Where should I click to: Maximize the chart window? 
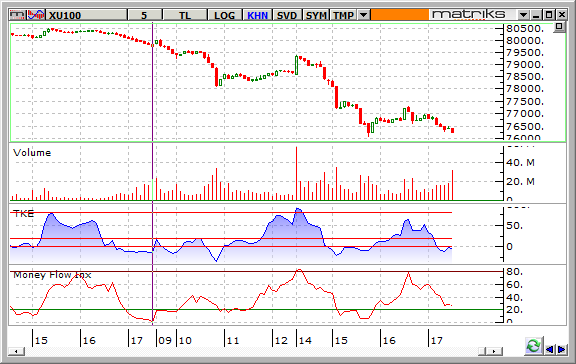click(549, 15)
